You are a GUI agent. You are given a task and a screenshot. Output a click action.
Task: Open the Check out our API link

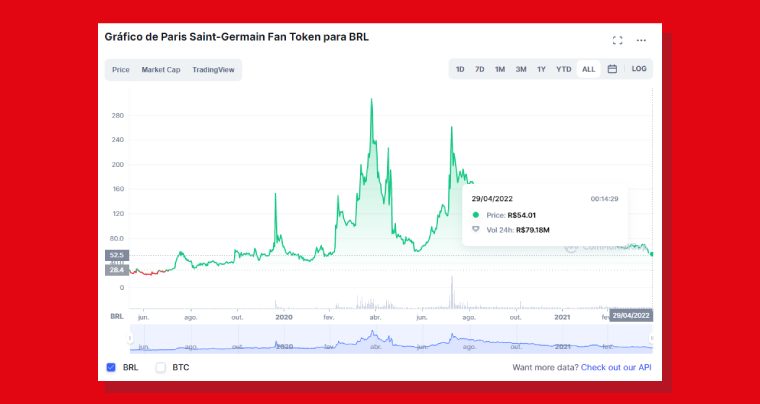tap(616, 367)
